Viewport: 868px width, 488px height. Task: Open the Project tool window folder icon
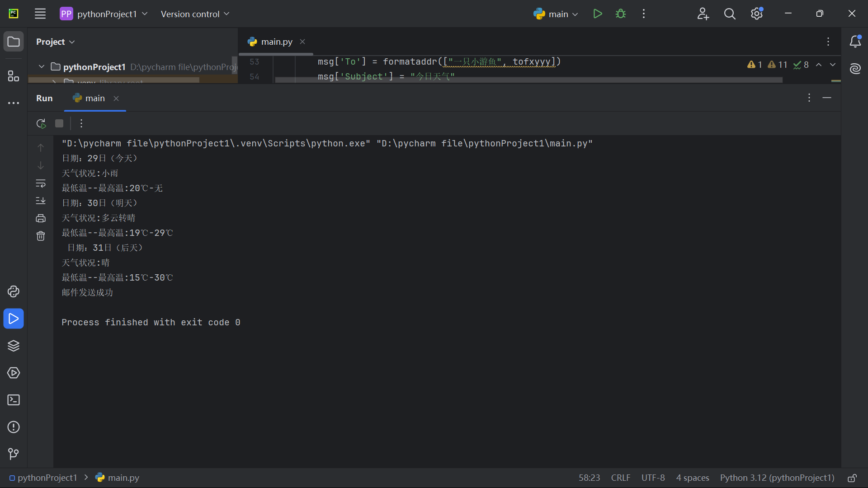(x=14, y=42)
